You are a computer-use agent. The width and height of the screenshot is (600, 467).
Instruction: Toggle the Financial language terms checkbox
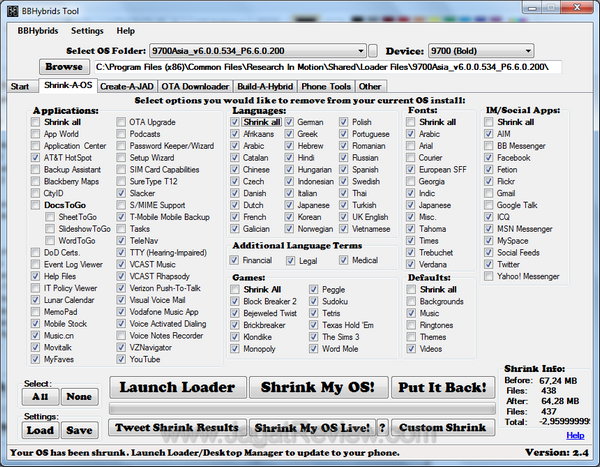(x=234, y=260)
